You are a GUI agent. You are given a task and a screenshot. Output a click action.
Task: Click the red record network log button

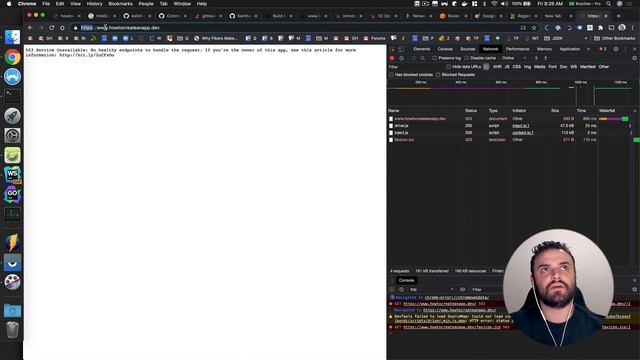tap(392, 58)
